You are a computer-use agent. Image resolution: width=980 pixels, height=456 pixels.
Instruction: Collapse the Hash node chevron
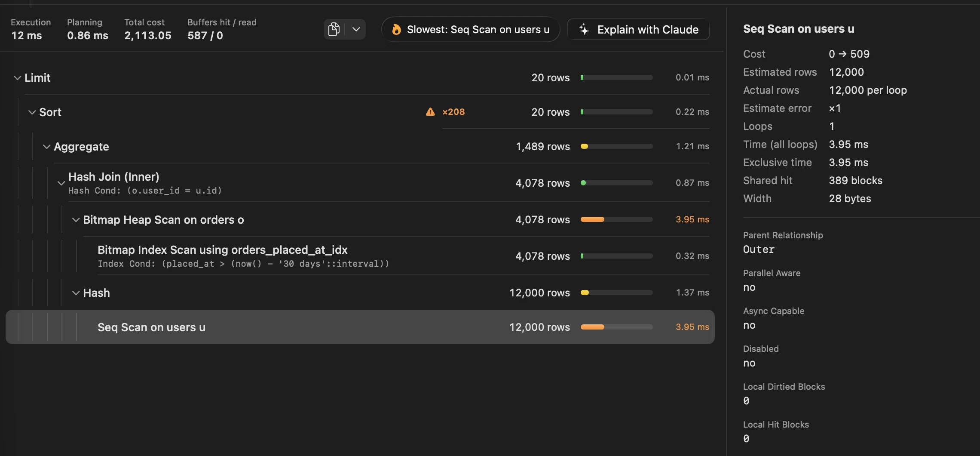click(76, 293)
